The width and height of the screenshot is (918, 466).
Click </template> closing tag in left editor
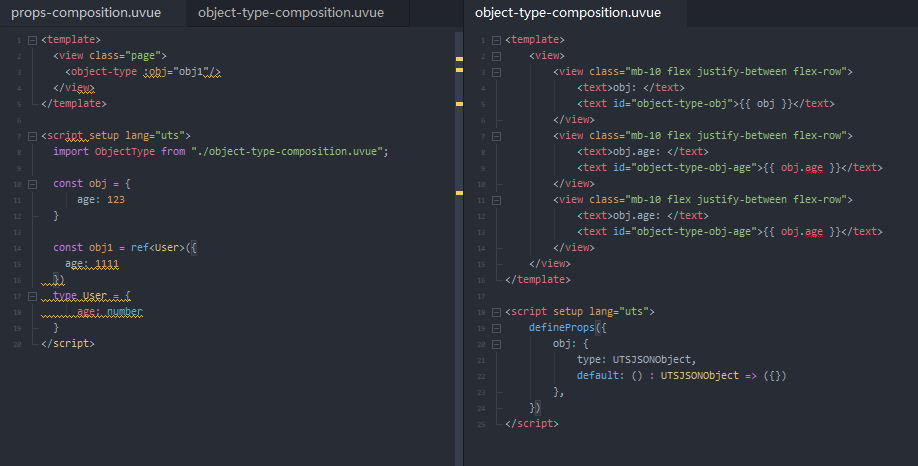(x=74, y=104)
